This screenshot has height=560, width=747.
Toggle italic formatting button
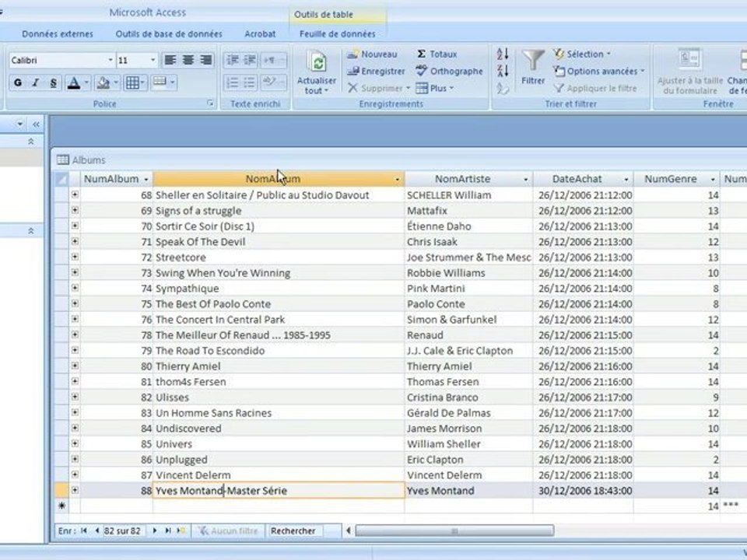[35, 83]
